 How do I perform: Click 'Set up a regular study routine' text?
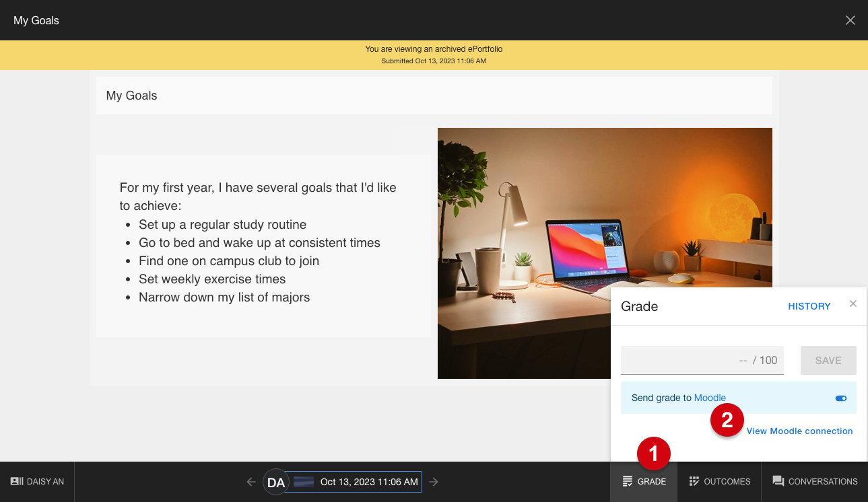pyautogui.click(x=222, y=225)
